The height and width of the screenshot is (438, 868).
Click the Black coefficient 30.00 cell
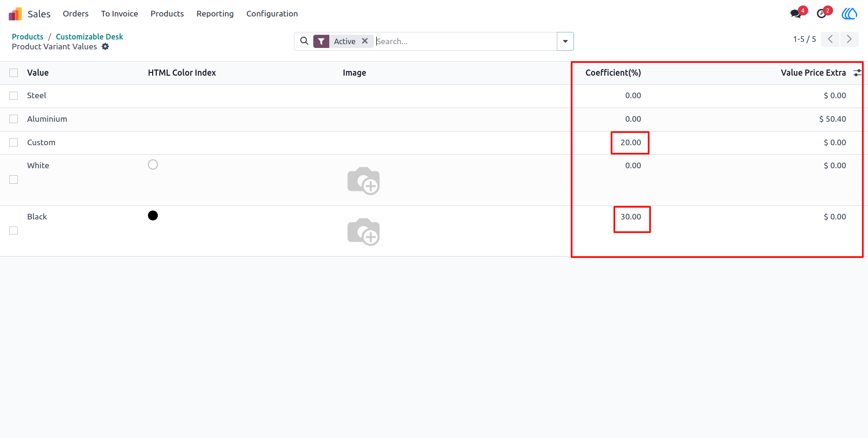click(x=630, y=217)
